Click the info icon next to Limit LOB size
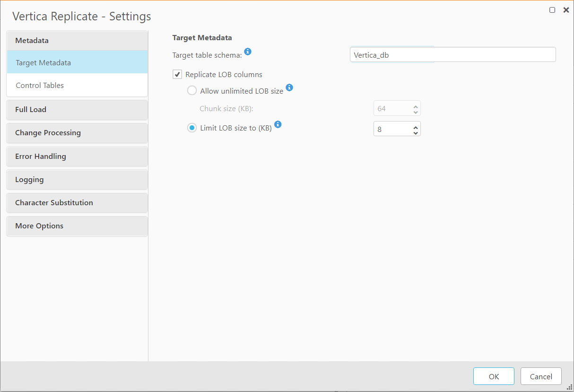Screen dimensions: 574x392 coord(278,124)
